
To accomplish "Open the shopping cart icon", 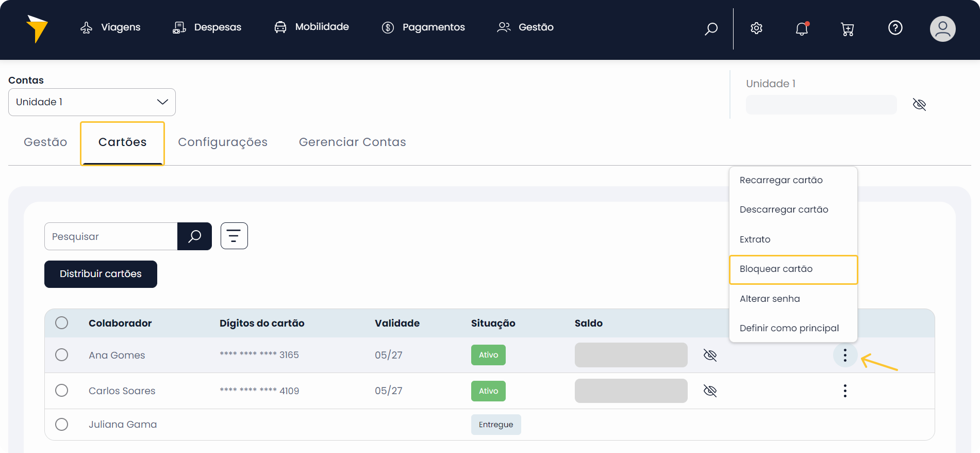I will [847, 29].
